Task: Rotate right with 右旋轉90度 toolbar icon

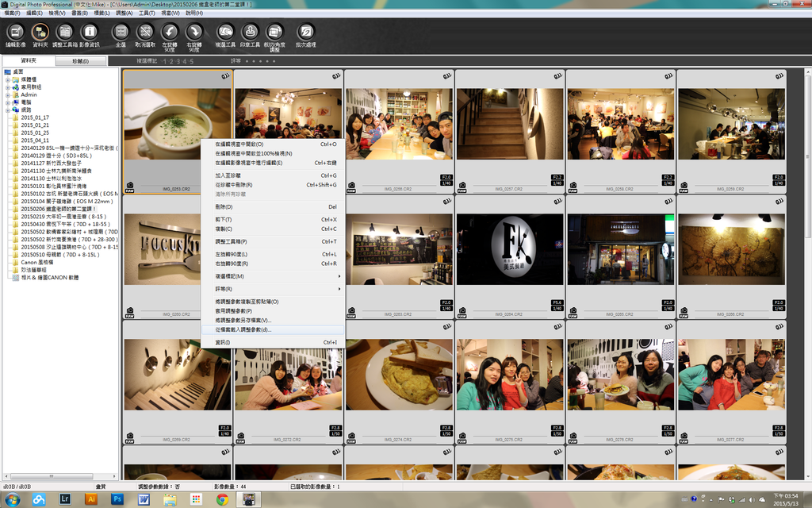Action: pyautogui.click(x=193, y=33)
